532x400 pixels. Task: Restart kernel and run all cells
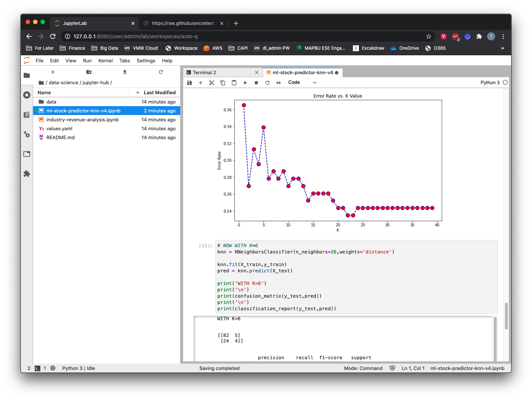(x=279, y=83)
